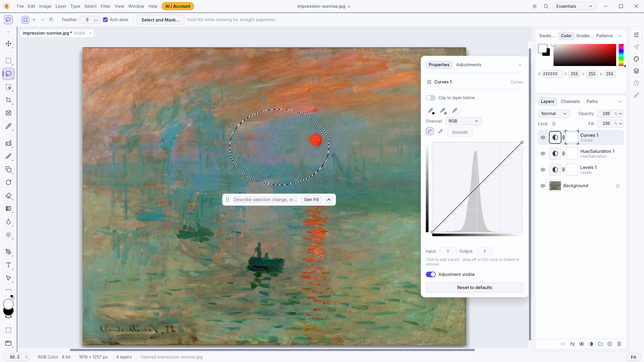This screenshot has width=644, height=362.
Task: Choose the pencil draw-curve mode
Action: click(x=440, y=131)
